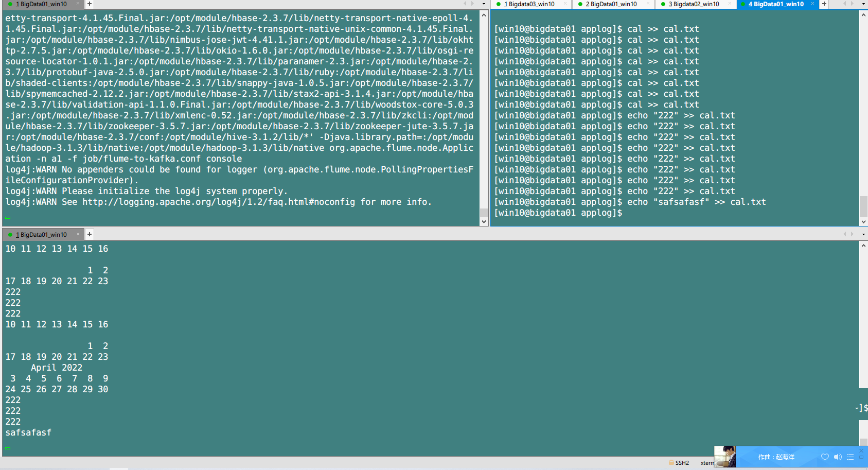The width and height of the screenshot is (868, 470).
Task: Show previous tabs in top-left pane
Action: coord(465,4)
